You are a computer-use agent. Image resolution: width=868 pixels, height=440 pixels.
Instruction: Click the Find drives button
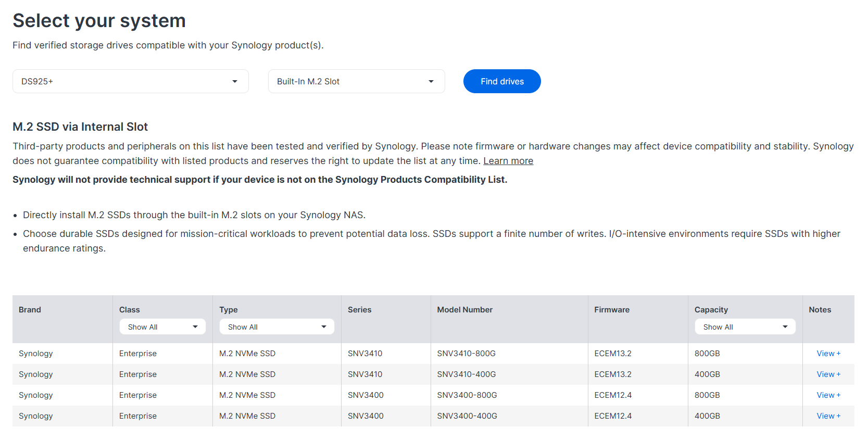click(x=502, y=81)
